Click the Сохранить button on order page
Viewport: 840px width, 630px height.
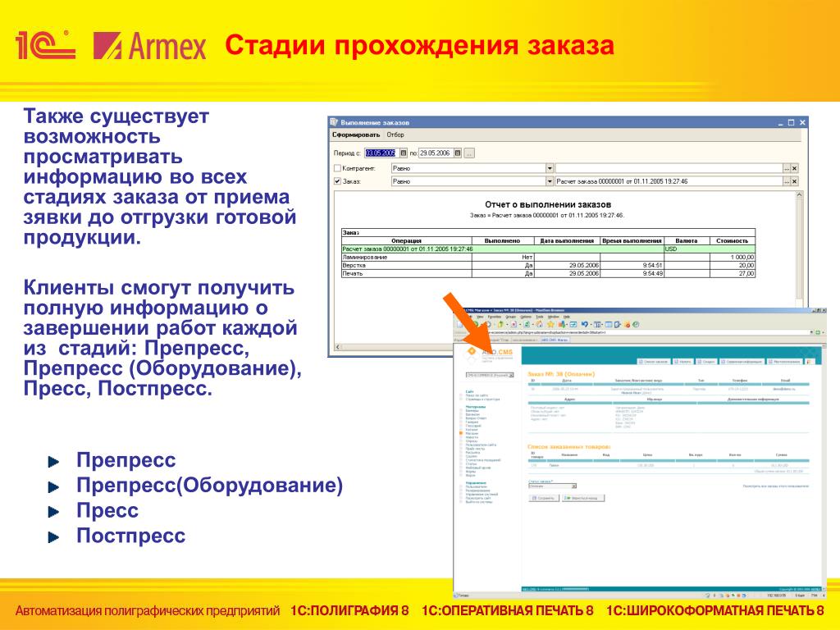click(544, 498)
